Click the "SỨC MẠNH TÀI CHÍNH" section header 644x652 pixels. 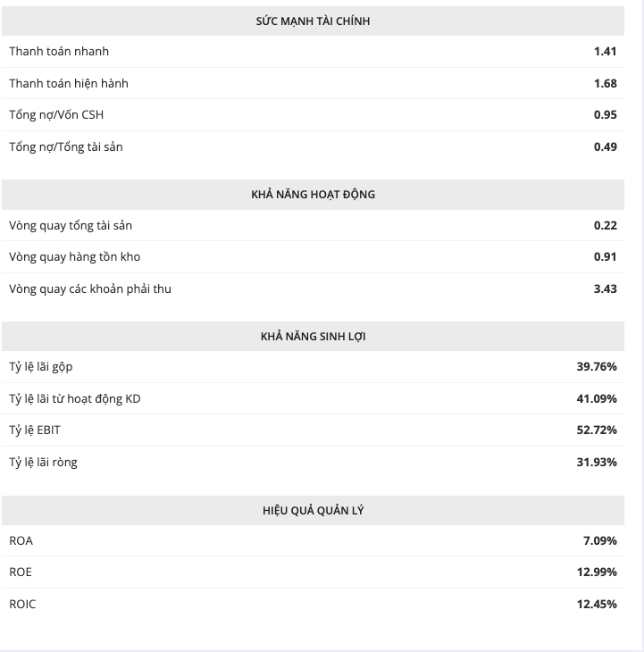tap(313, 21)
